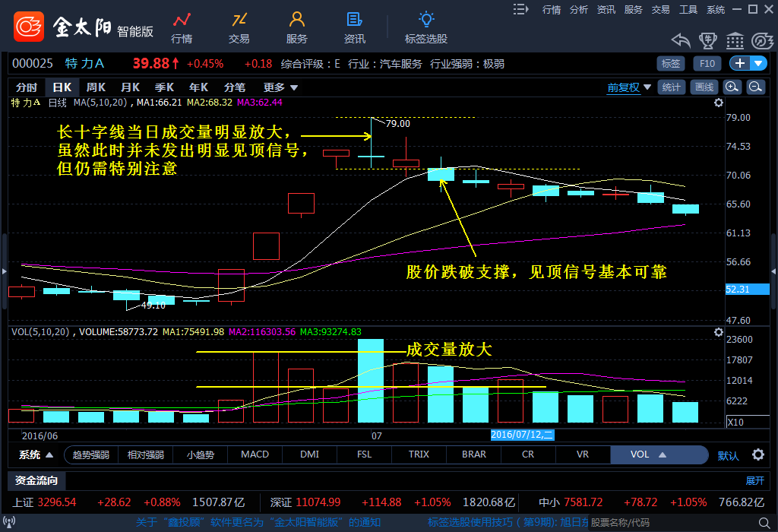Click the swirl refresh icon at top right
The height and width of the screenshot is (532, 778).
763,41
